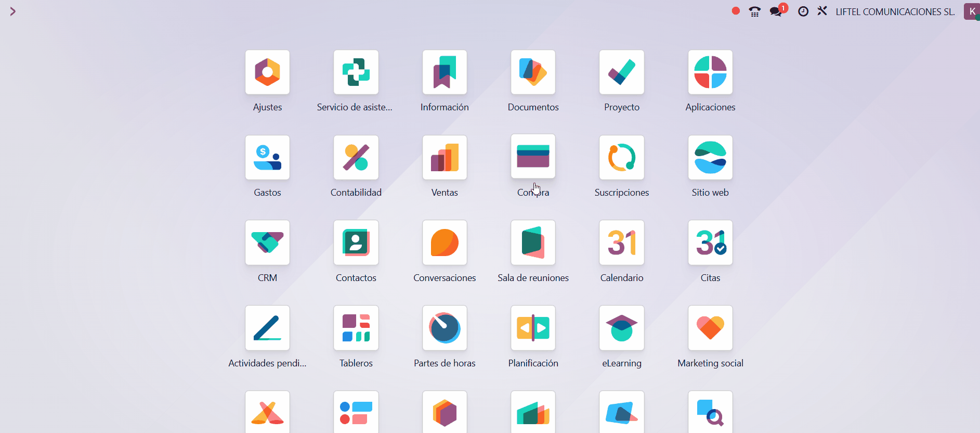Open the Sitio web app
The height and width of the screenshot is (433, 980).
pyautogui.click(x=710, y=158)
